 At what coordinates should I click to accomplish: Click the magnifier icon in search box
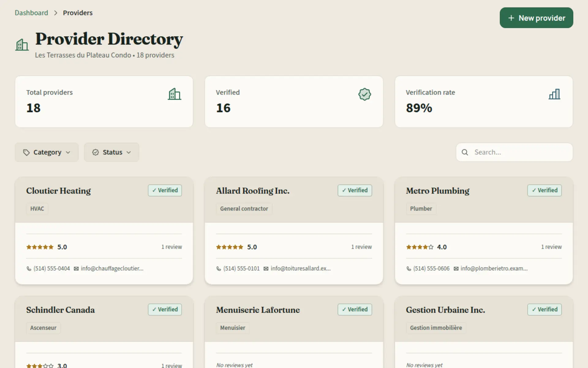[465, 152]
